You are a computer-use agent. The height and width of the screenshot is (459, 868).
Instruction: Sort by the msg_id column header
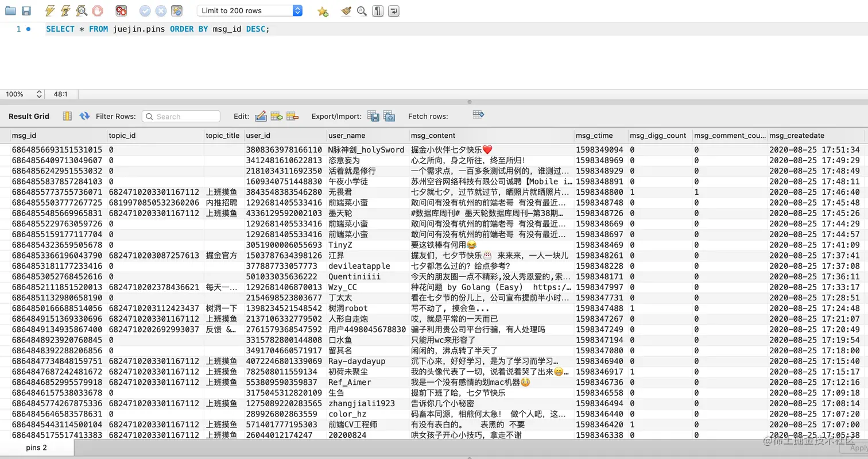pos(59,136)
